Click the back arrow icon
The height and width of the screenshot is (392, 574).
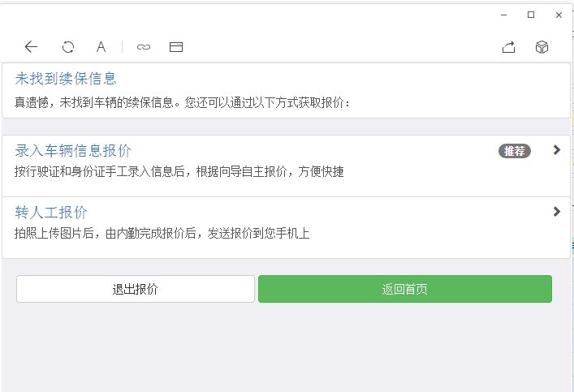tap(31, 47)
